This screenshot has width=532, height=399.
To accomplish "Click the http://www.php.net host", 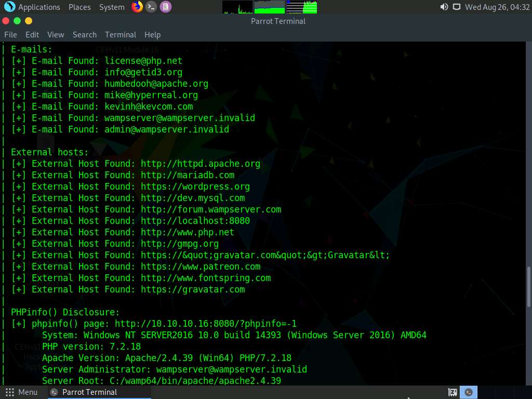I will pyautogui.click(x=187, y=232).
